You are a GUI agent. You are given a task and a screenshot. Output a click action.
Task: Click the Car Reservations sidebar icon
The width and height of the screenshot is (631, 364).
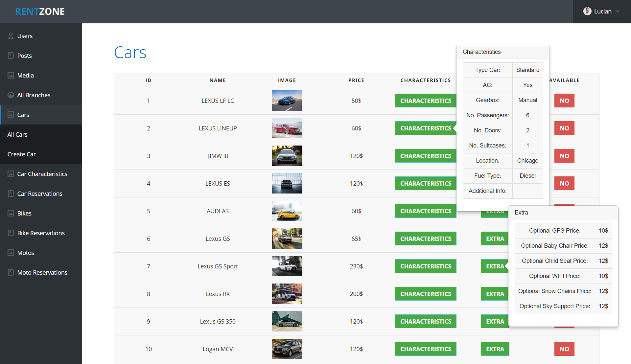tap(11, 193)
